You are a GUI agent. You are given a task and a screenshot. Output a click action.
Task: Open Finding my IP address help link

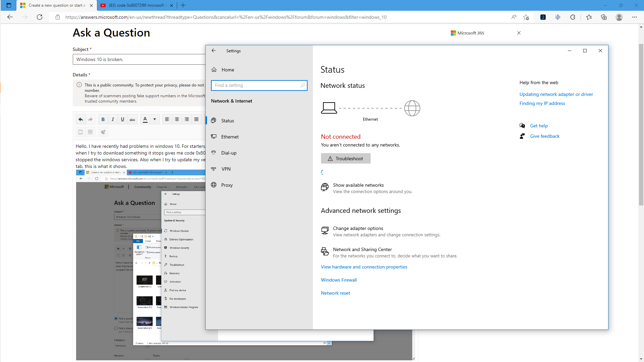pos(542,103)
